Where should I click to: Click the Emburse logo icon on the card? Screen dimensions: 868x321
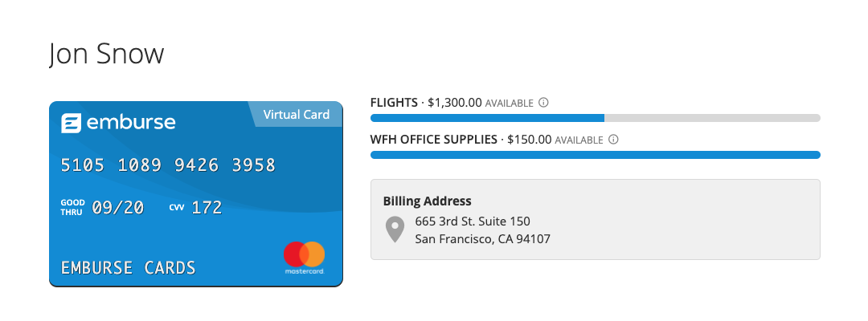point(72,124)
